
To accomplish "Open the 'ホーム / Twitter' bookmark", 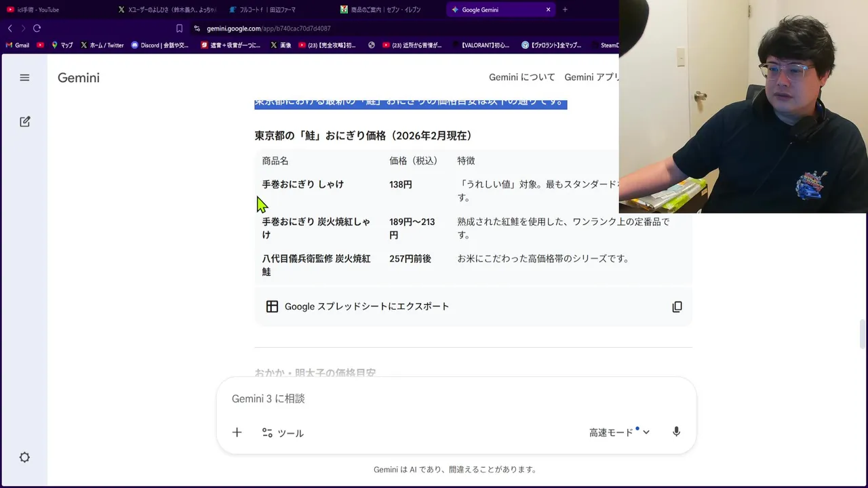I will tap(102, 45).
